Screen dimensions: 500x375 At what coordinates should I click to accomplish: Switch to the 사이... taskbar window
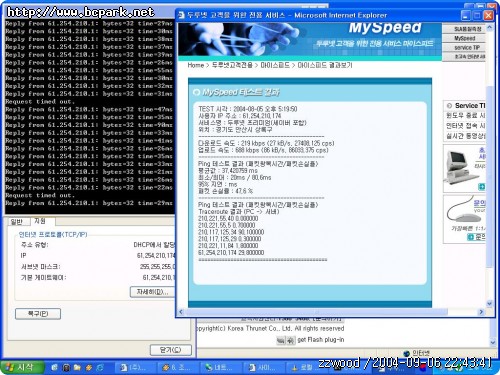coord(263,367)
